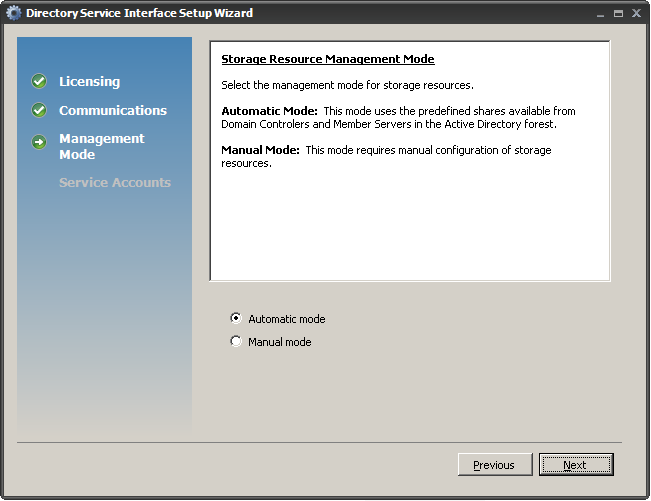This screenshot has width=651, height=501.
Task: Select the Manual mode radio button
Action: (x=236, y=341)
